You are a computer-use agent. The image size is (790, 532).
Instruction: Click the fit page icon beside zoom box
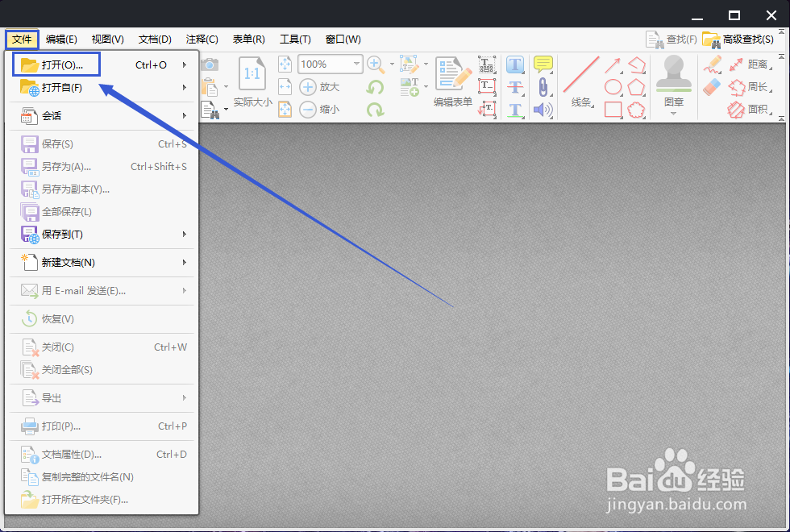click(x=285, y=64)
